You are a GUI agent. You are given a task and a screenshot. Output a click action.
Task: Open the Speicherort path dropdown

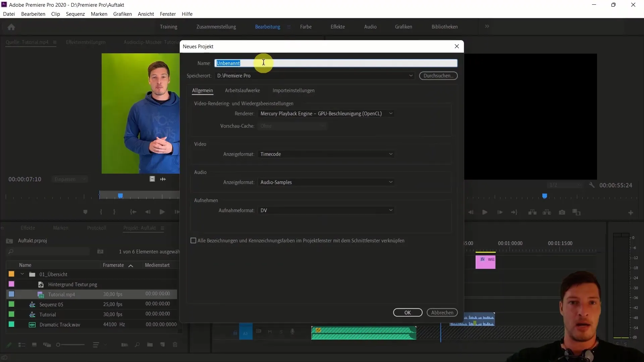click(x=411, y=76)
